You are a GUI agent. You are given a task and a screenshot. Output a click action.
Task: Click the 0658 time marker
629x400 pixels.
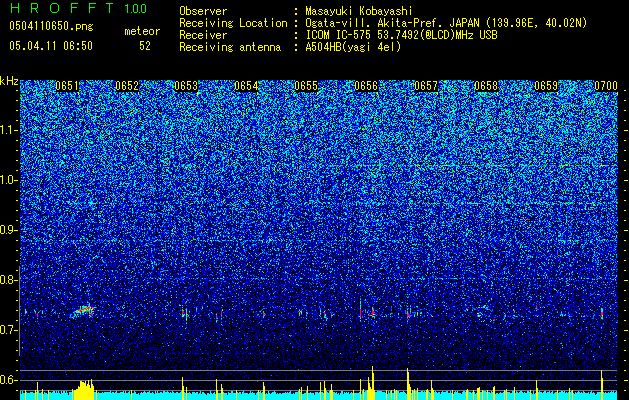click(486, 86)
